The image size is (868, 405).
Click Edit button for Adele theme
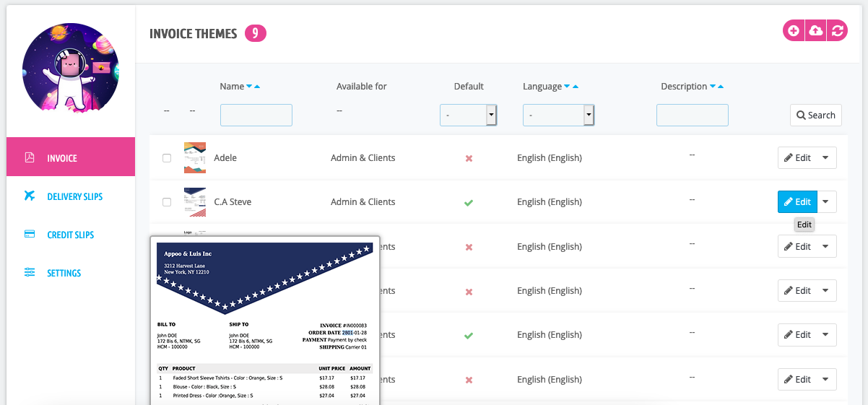(x=797, y=158)
